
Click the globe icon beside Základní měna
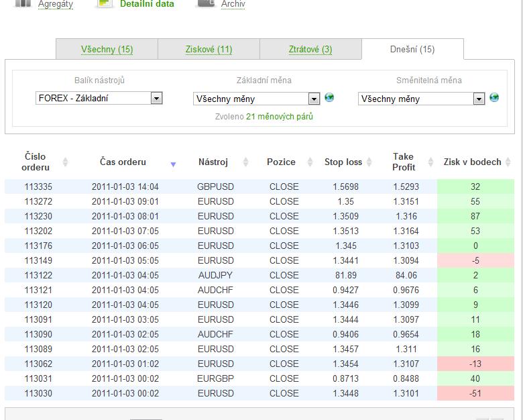point(329,97)
